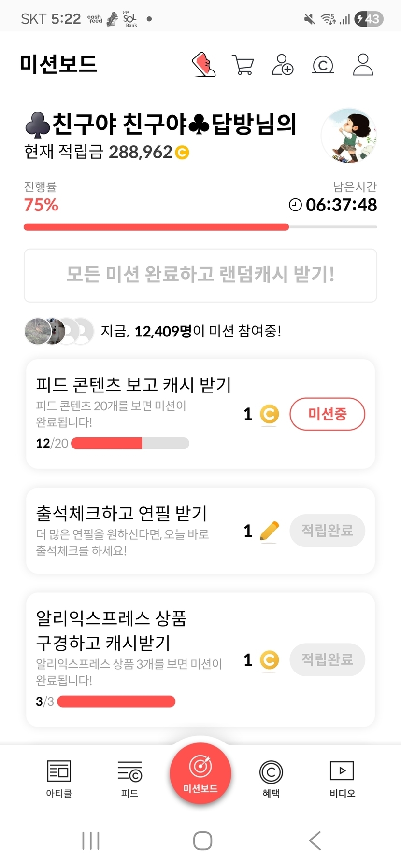Tap the 75% overall progress bar
The width and height of the screenshot is (401, 868).
pyautogui.click(x=200, y=227)
